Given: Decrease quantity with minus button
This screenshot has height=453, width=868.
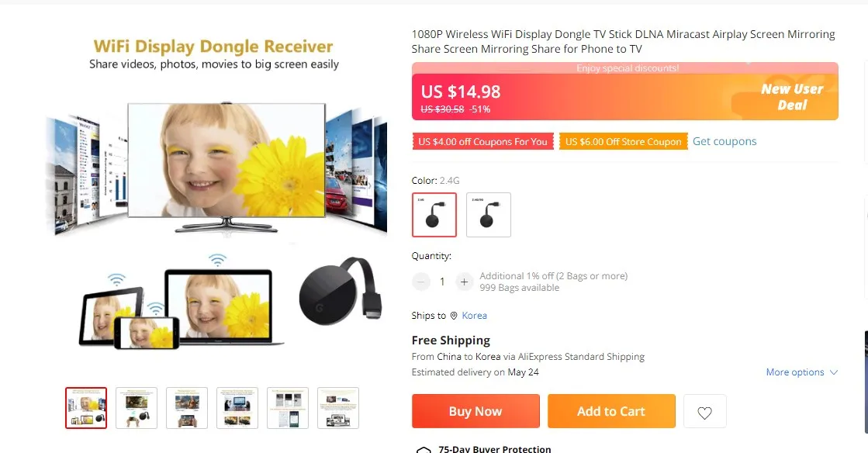Looking at the screenshot, I should pos(420,282).
